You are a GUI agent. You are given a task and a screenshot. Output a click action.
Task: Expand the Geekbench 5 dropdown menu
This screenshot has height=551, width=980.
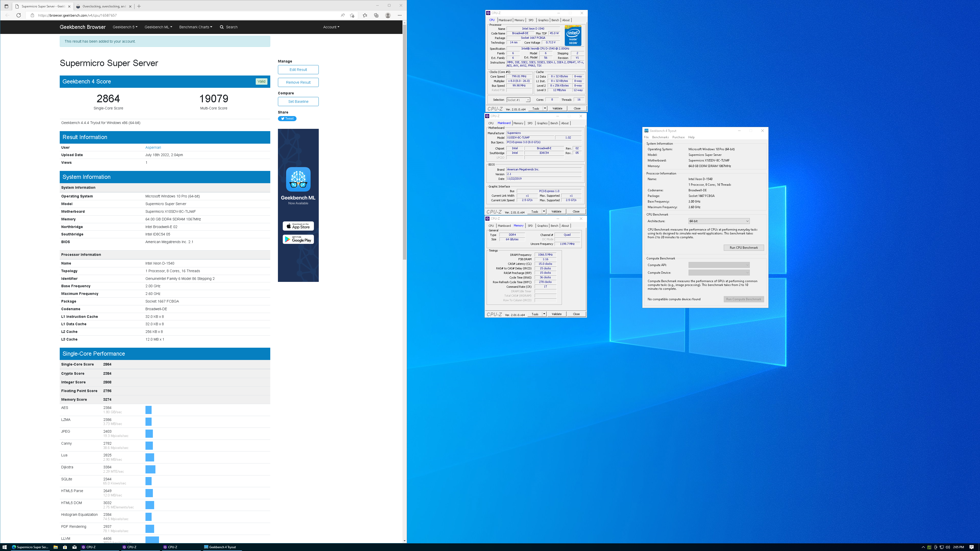point(125,27)
